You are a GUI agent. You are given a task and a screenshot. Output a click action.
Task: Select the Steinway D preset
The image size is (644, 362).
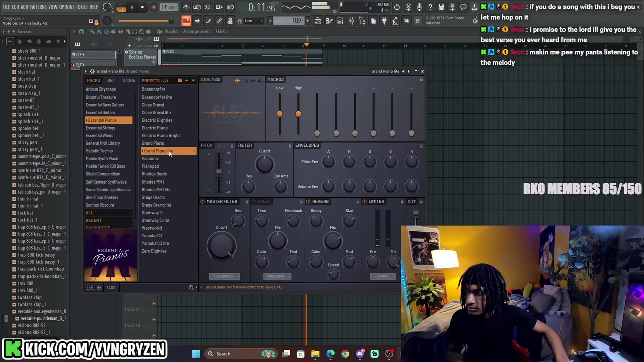point(152,213)
